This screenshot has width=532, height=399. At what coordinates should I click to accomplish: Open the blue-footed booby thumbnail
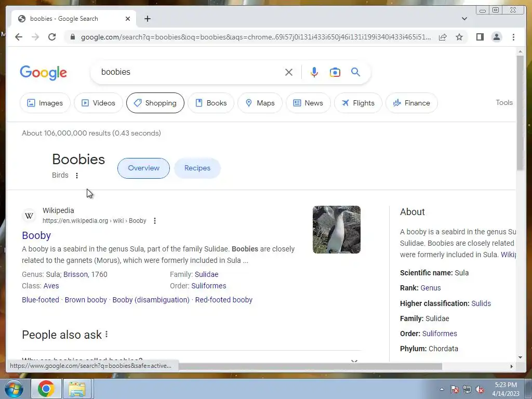tap(337, 229)
